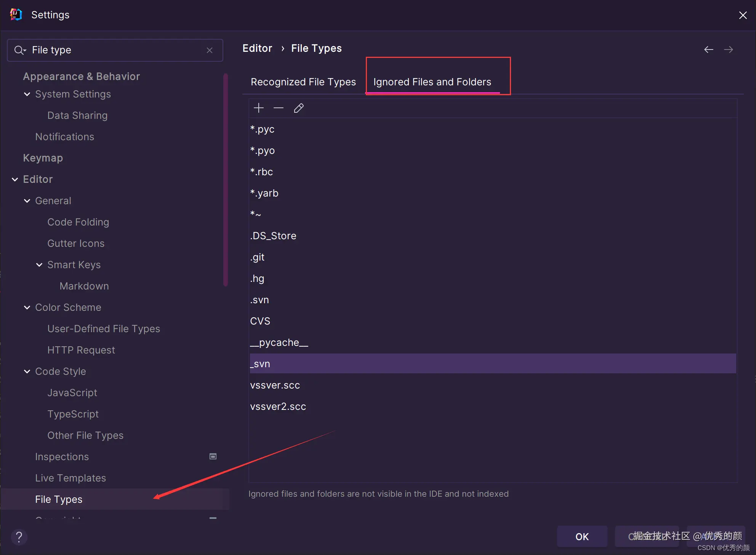The image size is (756, 555).
Task: Click the sidebar vertical scrollbar
Action: [x=226, y=179]
